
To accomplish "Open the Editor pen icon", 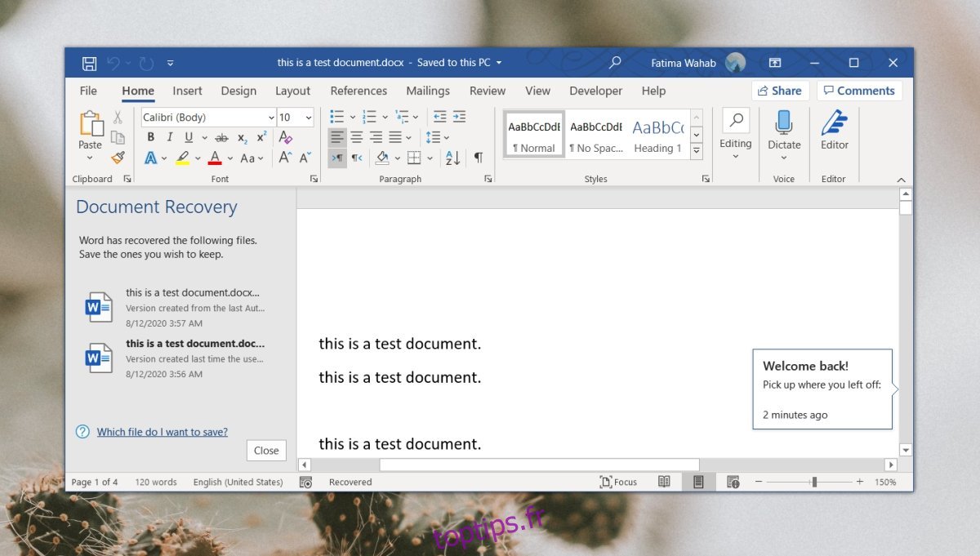I will coord(834,122).
